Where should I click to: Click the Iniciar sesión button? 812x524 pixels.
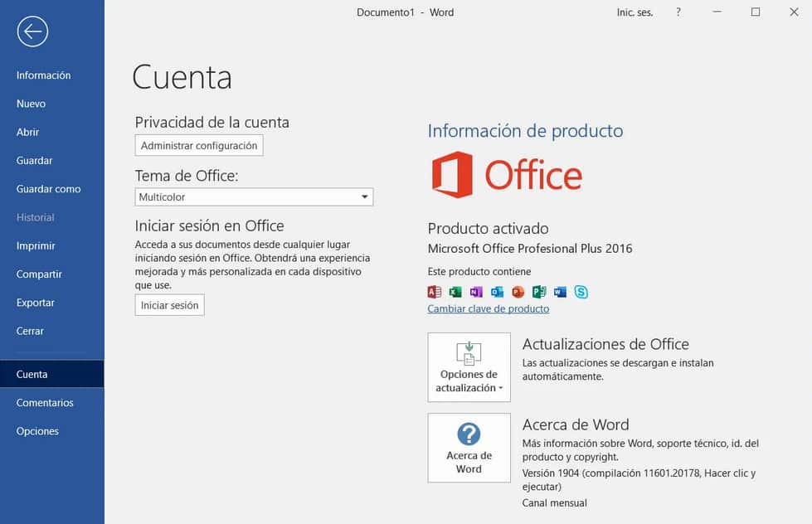[x=169, y=305]
